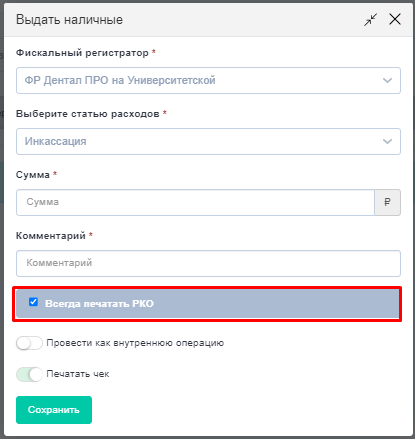Expand the Фискальный регистратор chevron arrow
This screenshot has height=439, width=415.
pyautogui.click(x=387, y=80)
